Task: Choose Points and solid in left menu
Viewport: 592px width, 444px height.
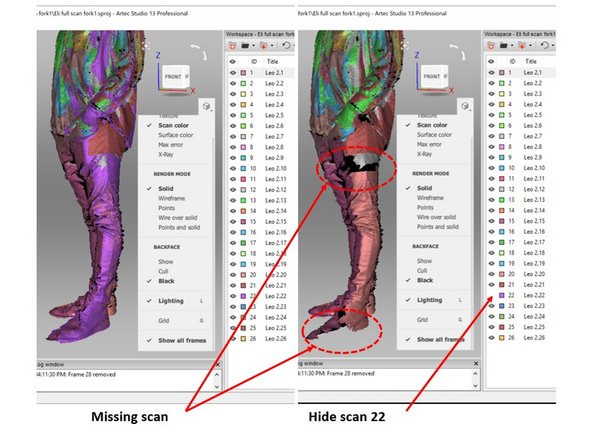Action: 179,227
